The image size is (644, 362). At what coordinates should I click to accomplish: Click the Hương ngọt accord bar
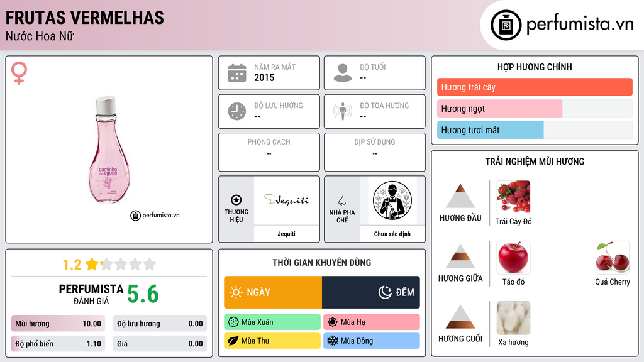click(535, 108)
